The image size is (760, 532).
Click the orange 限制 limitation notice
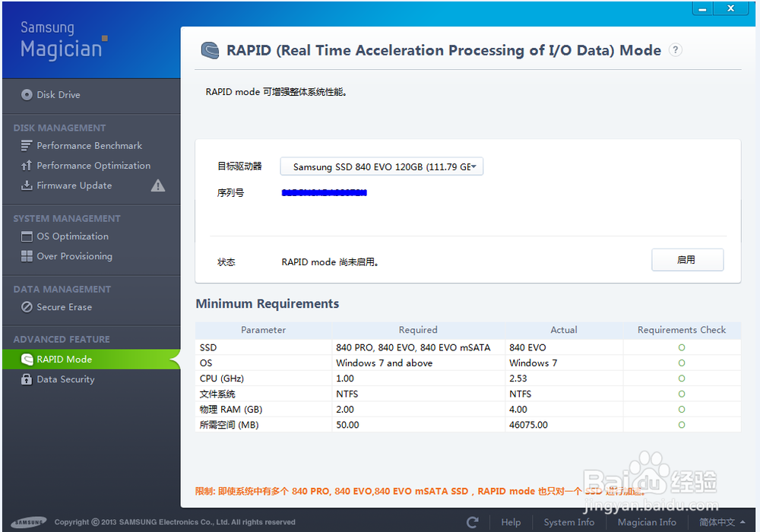420,491
